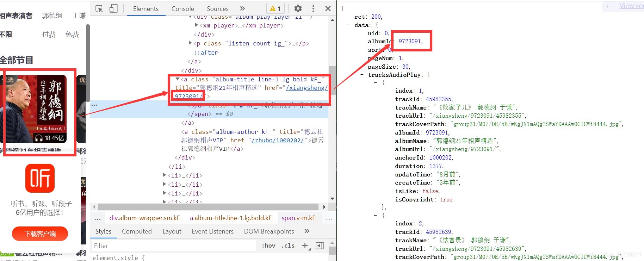Select the 免费 free filter

click(72, 34)
